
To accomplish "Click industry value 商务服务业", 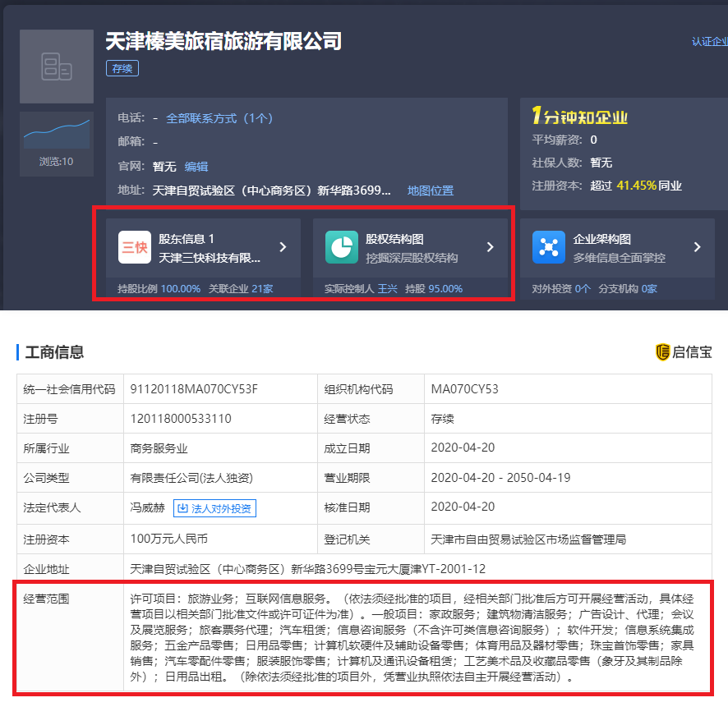I will pos(159,448).
